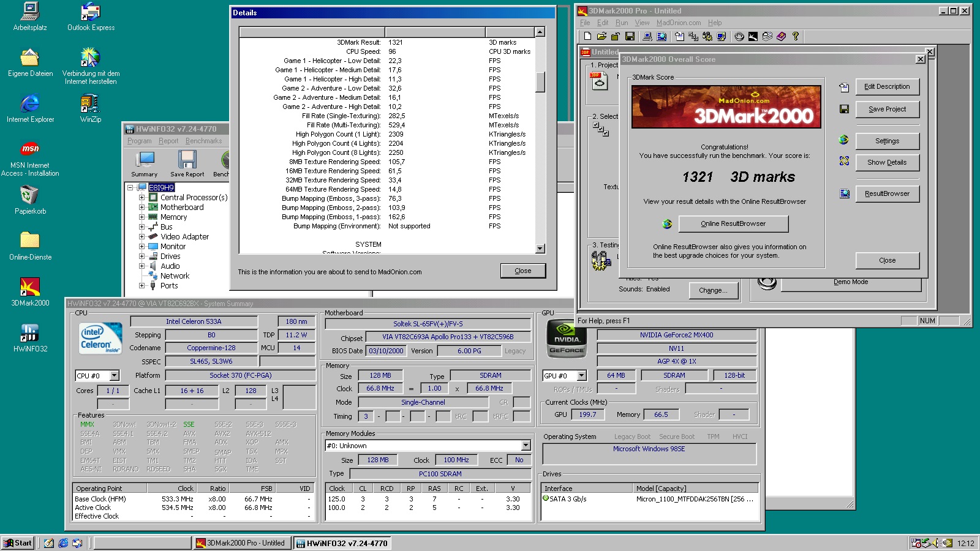This screenshot has height=551, width=980.
Task: Click the New Project icon on 3DMark2000 toolbar
Action: 588,36
